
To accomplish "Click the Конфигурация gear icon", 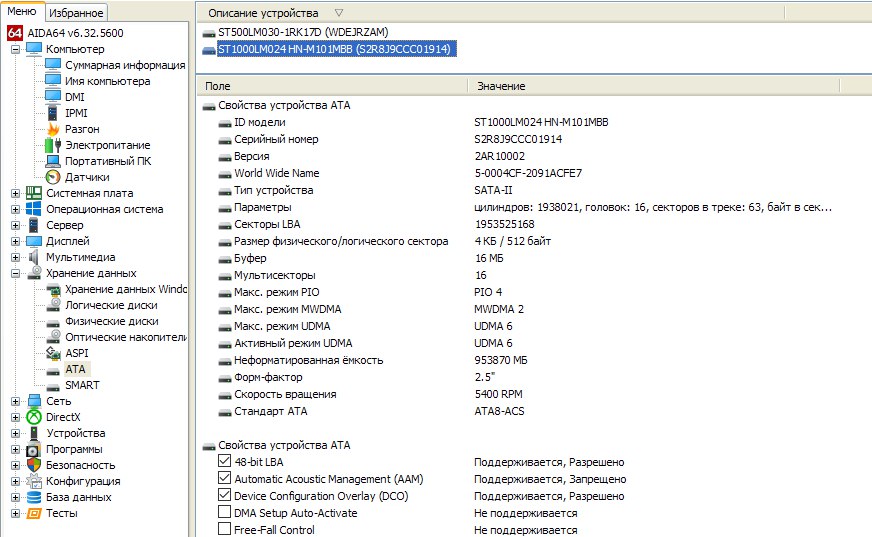I will pos(34,481).
